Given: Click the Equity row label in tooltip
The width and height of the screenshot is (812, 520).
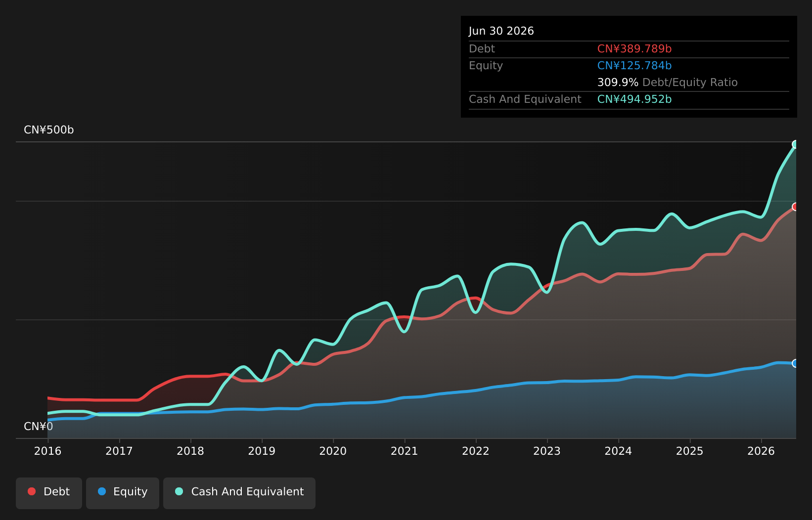Looking at the screenshot, I should click(x=486, y=66).
